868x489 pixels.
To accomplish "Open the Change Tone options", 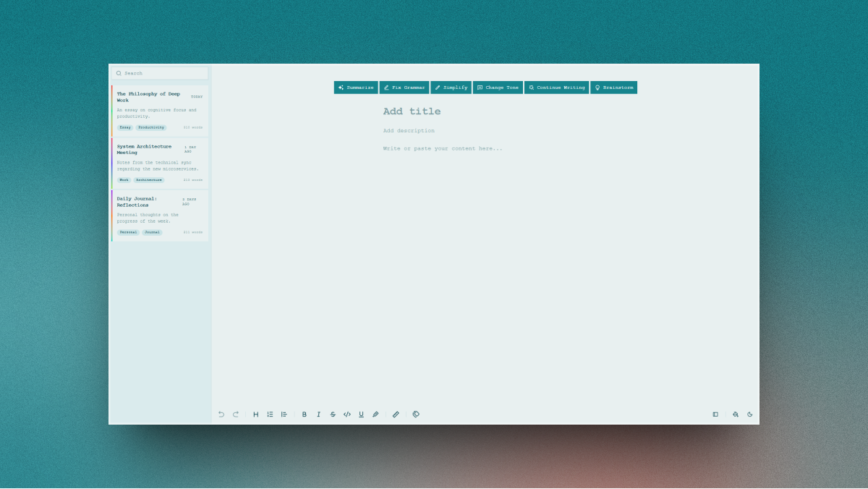I will pos(498,87).
